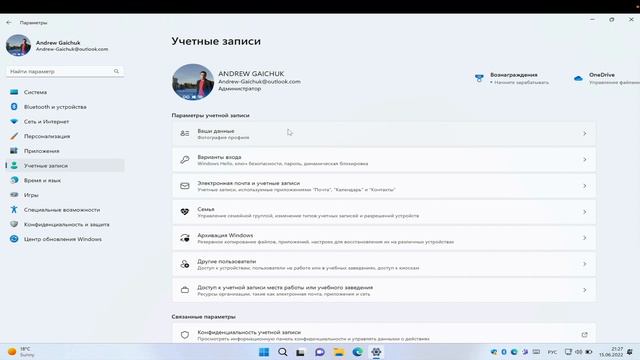
Task: Click the small sidebar profile avatar
Action: pos(18,45)
